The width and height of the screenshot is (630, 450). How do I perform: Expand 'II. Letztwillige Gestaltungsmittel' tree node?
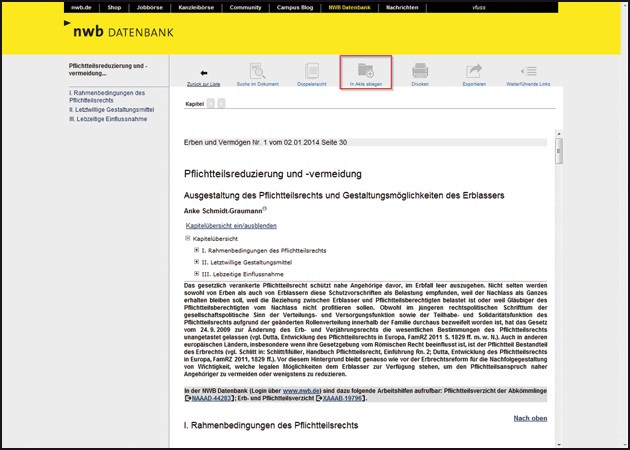[196, 261]
